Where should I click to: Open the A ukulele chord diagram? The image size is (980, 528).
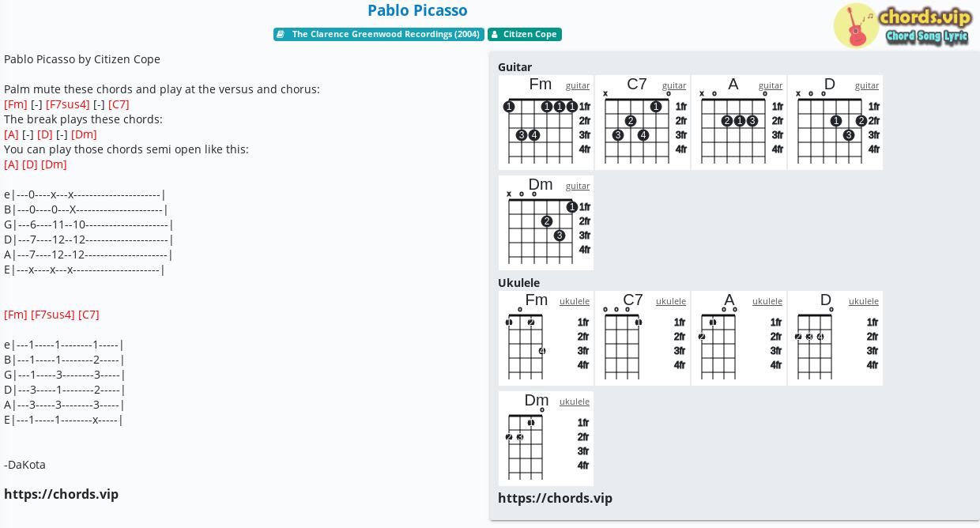click(739, 338)
